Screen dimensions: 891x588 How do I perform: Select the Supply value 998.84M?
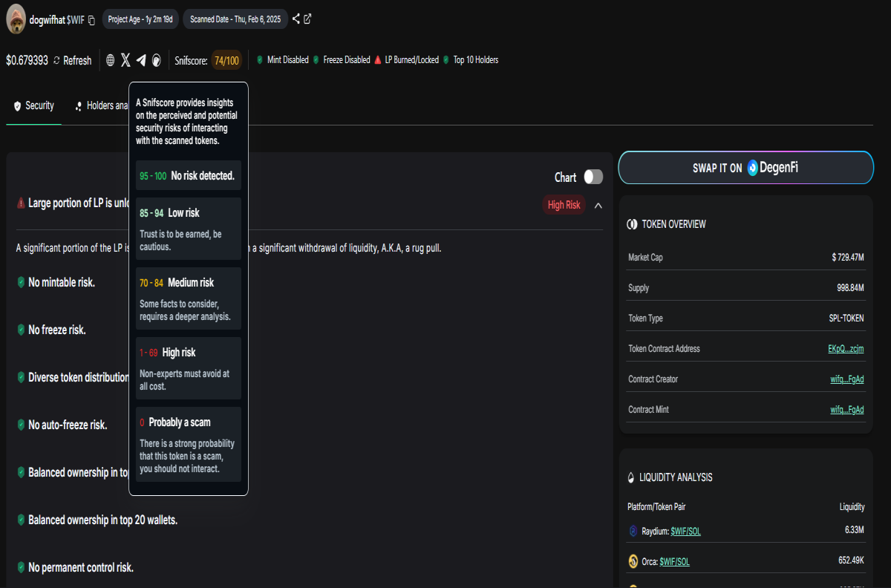[x=851, y=288]
